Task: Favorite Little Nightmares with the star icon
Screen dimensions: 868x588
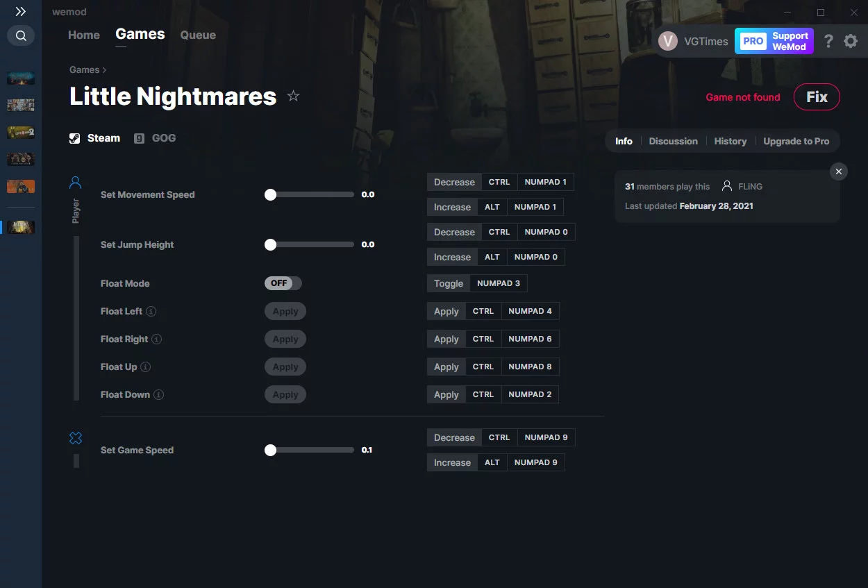Action: click(293, 96)
